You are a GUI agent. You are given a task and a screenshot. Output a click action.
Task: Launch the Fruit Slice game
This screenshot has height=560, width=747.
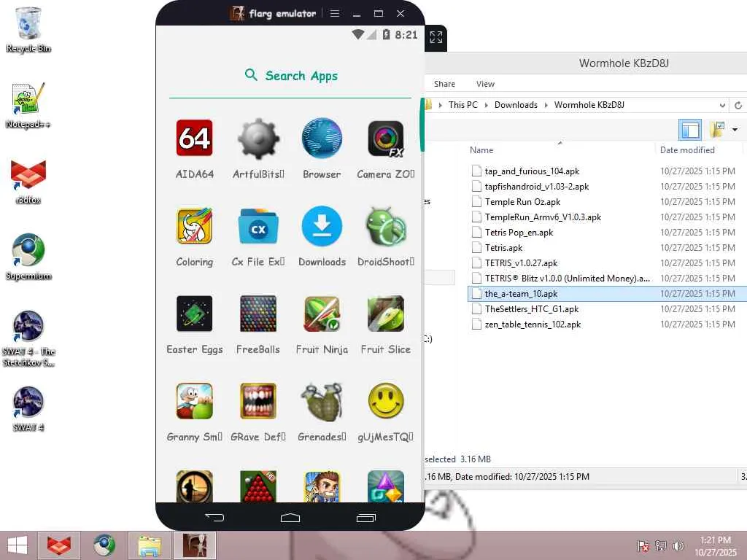386,314
